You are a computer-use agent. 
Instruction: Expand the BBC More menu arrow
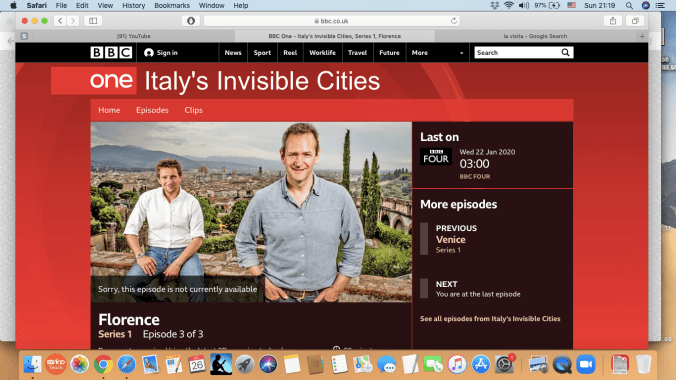(x=461, y=53)
